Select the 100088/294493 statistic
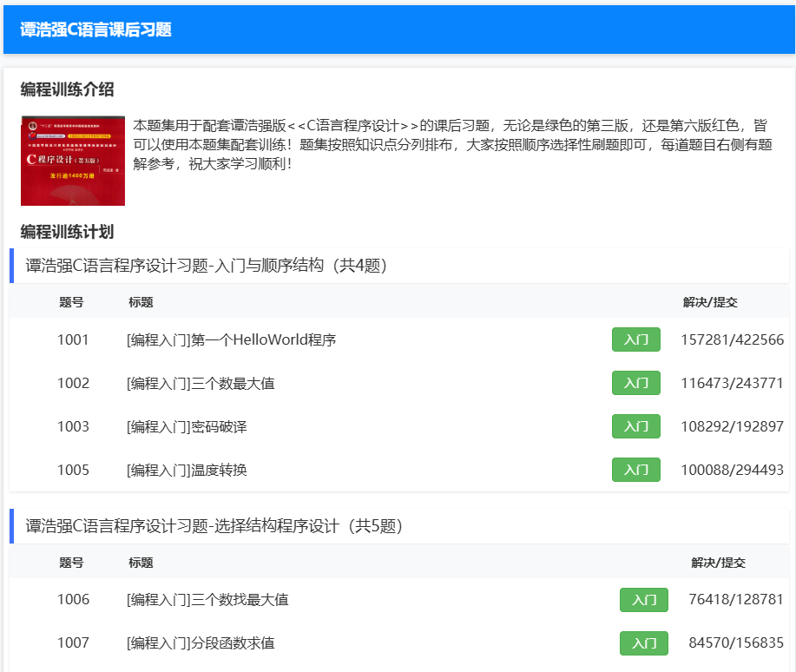The height and width of the screenshot is (672, 796). [732, 470]
